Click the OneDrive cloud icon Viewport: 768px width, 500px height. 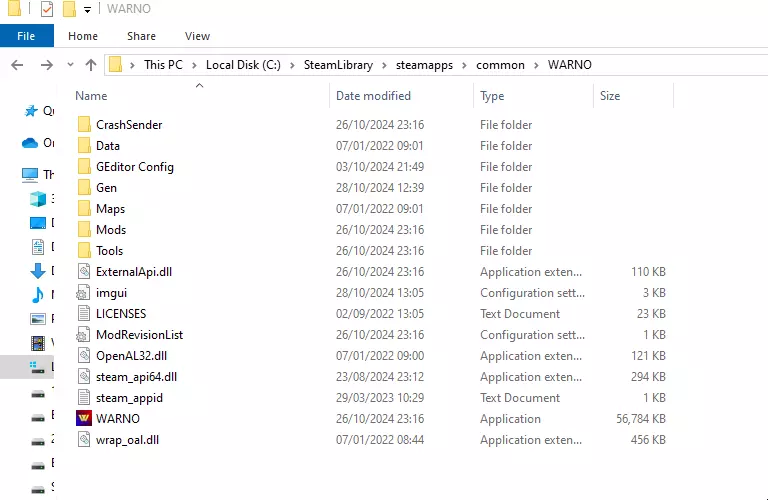pyautogui.click(x=30, y=143)
